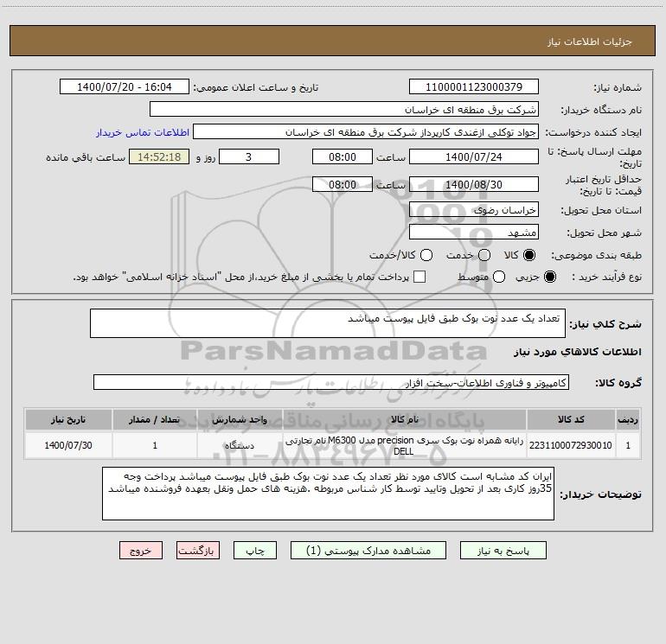The width and height of the screenshot is (666, 644).
Task: Open مشاهده مدارک پیوستی (1) attachments
Action: (368, 551)
